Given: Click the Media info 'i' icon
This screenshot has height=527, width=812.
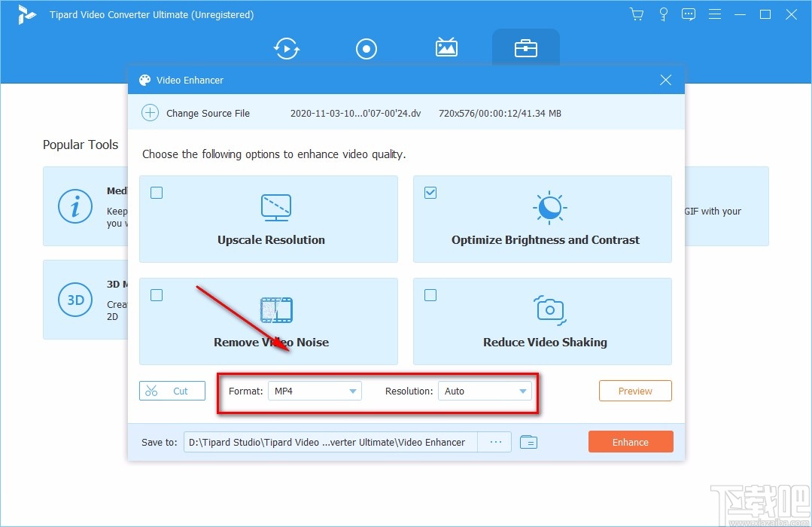Looking at the screenshot, I should 75,206.
